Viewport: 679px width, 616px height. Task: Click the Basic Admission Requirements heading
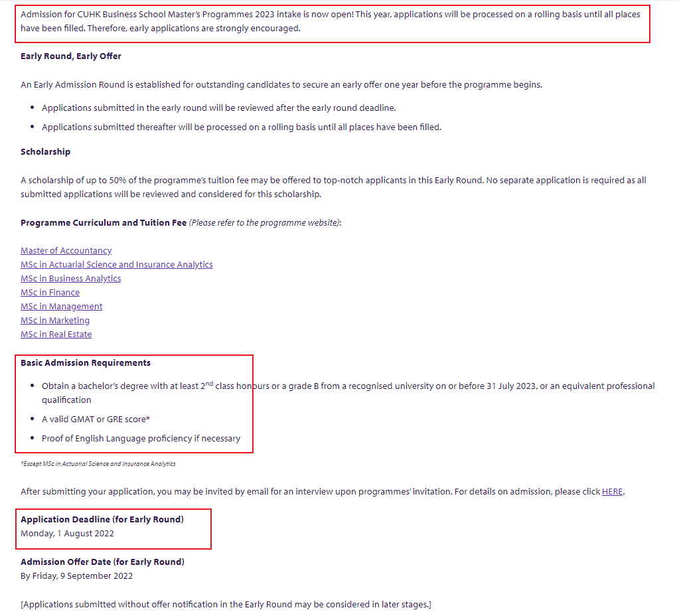point(86,363)
